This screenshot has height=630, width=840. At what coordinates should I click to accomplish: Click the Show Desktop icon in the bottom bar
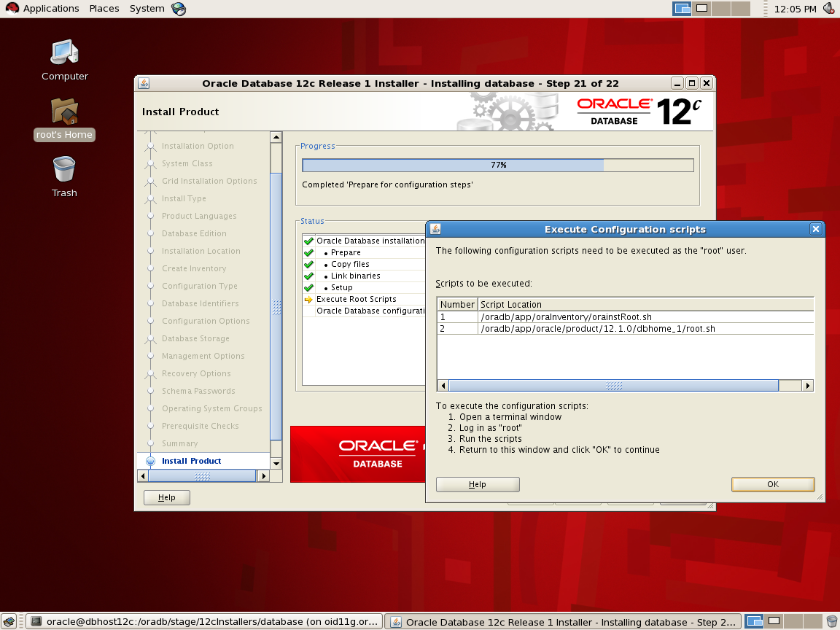tap(9, 621)
